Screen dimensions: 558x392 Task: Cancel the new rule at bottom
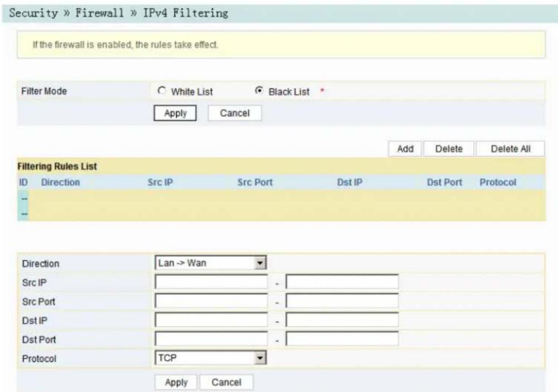tap(226, 383)
